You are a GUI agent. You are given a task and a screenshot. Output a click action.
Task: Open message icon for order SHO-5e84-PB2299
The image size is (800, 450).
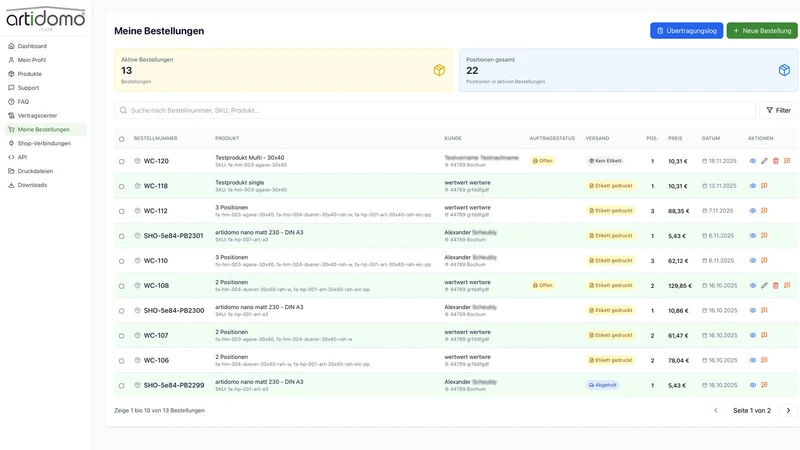coord(764,385)
